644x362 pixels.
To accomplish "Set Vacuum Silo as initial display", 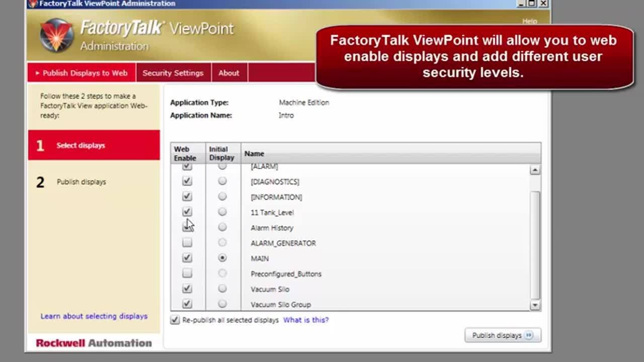I will tap(222, 289).
